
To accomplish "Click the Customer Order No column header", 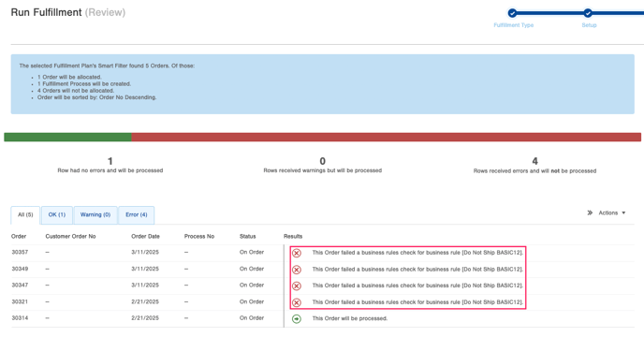I will pos(70,236).
